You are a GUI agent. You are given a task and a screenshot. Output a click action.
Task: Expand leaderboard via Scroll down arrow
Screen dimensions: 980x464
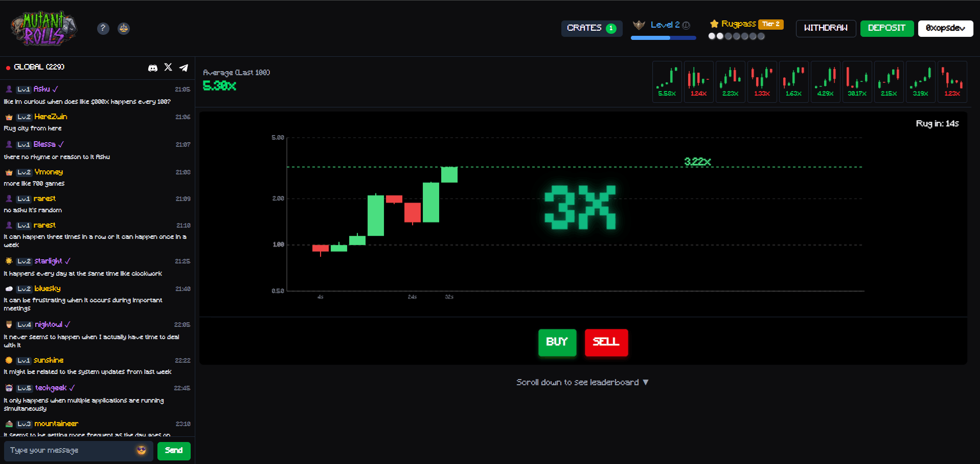pos(646,382)
